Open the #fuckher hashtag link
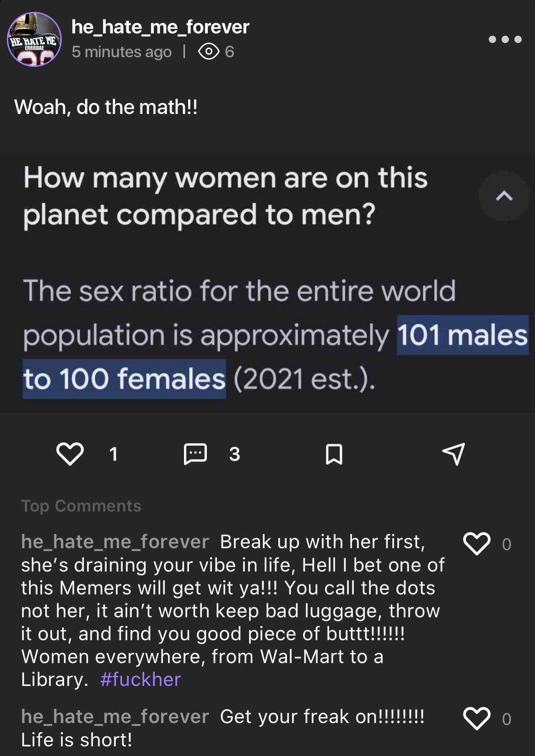Screen dimensions: 535x756 [141, 680]
